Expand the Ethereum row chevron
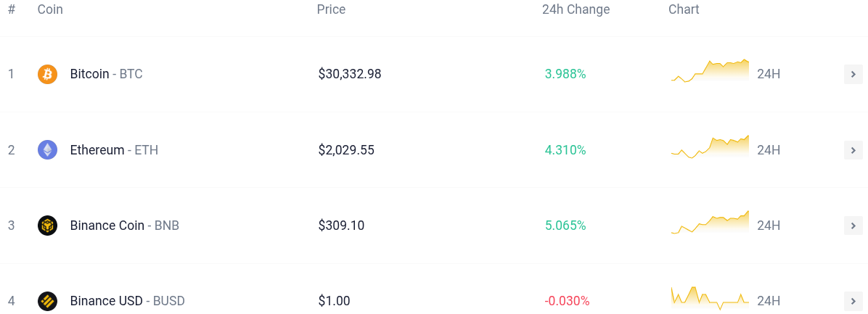Screen dimensions: 868x314 click(x=853, y=150)
